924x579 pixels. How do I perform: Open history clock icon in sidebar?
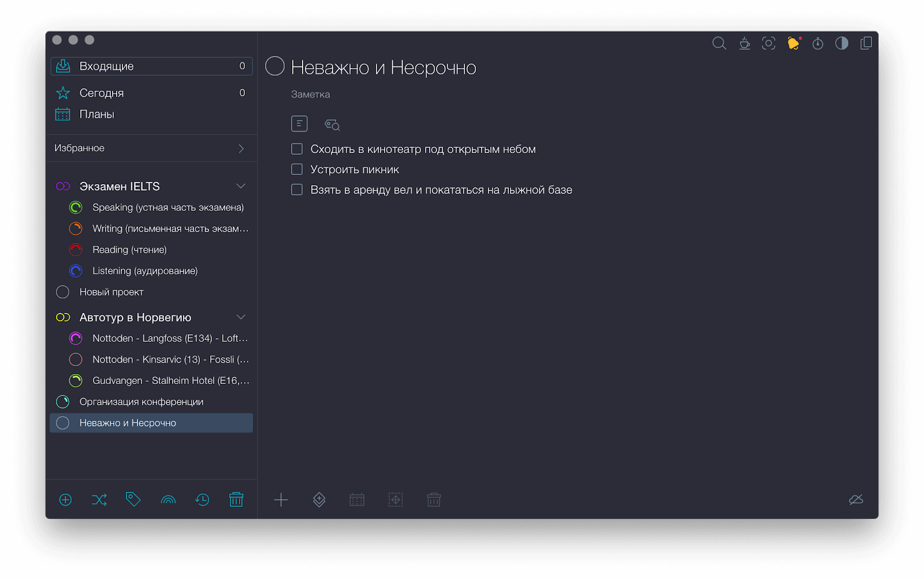click(x=202, y=500)
